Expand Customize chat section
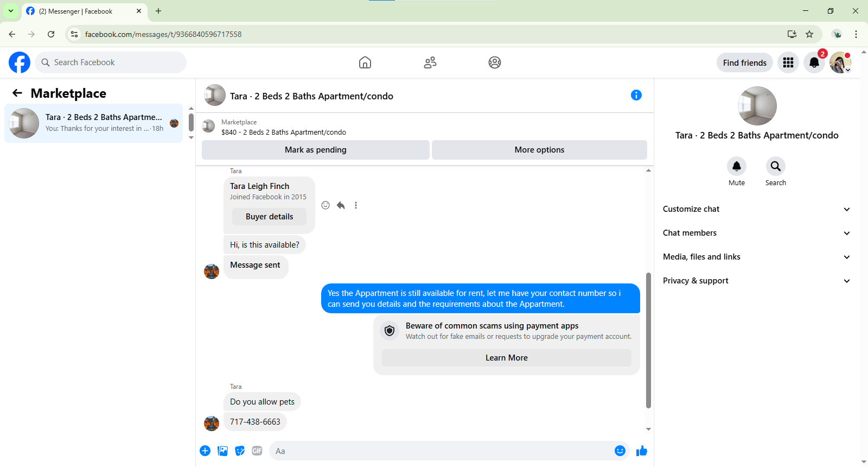The width and height of the screenshot is (868, 467). (x=756, y=209)
